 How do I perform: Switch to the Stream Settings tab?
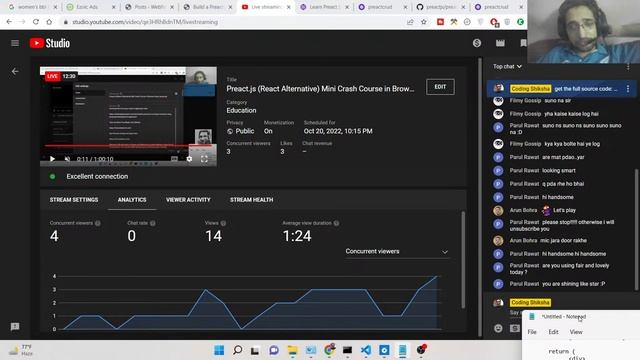[x=74, y=200]
